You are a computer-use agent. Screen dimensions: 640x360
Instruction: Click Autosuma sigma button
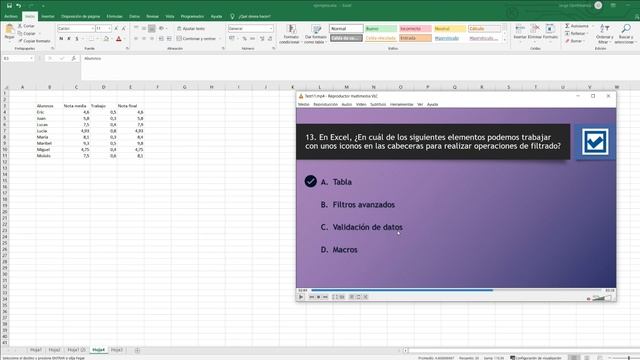pos(577,26)
